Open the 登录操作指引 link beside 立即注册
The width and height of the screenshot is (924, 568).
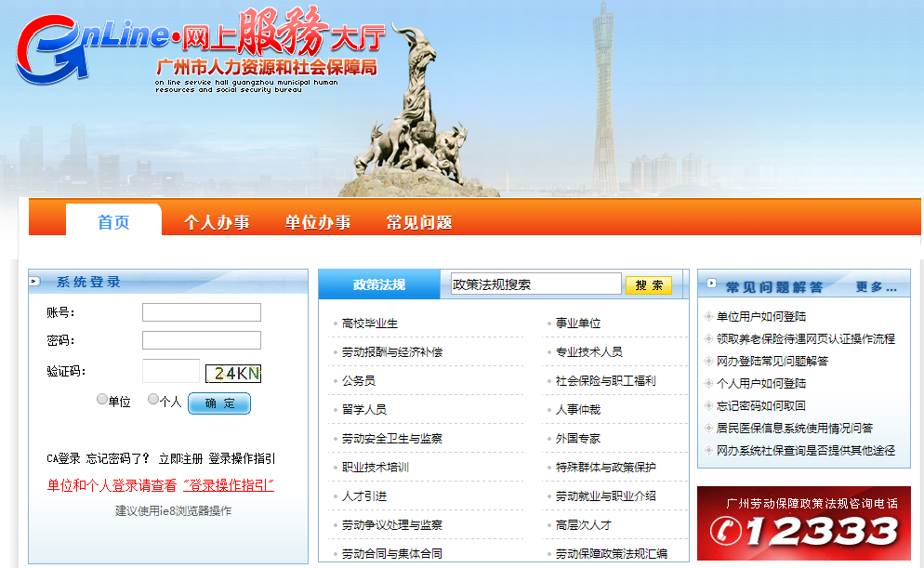pyautogui.click(x=242, y=458)
